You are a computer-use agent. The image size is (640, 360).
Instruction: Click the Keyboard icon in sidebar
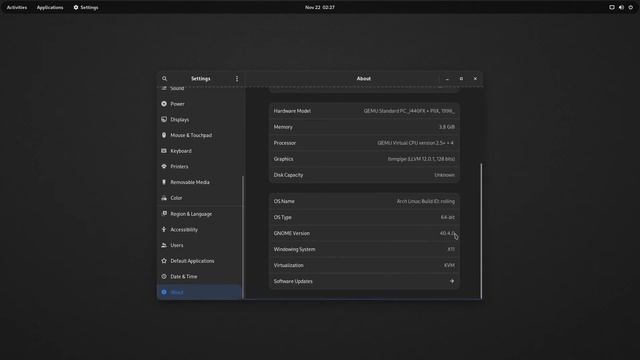tap(164, 151)
